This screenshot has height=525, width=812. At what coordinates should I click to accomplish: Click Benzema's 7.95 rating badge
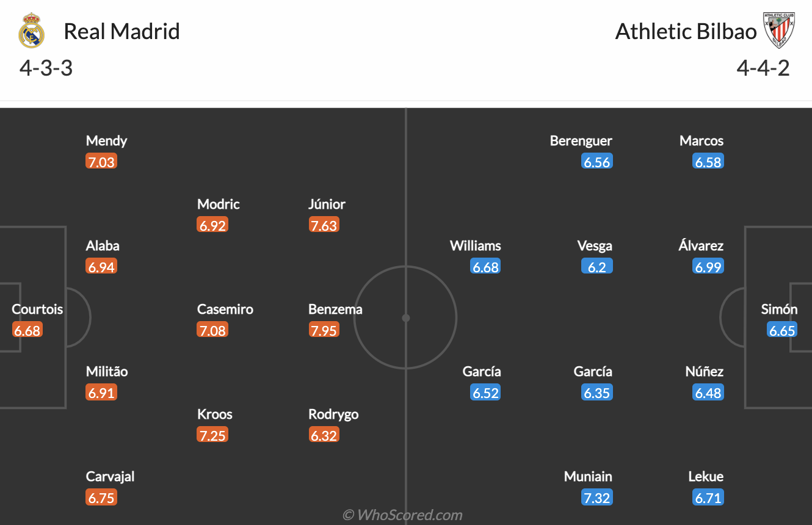click(x=324, y=330)
